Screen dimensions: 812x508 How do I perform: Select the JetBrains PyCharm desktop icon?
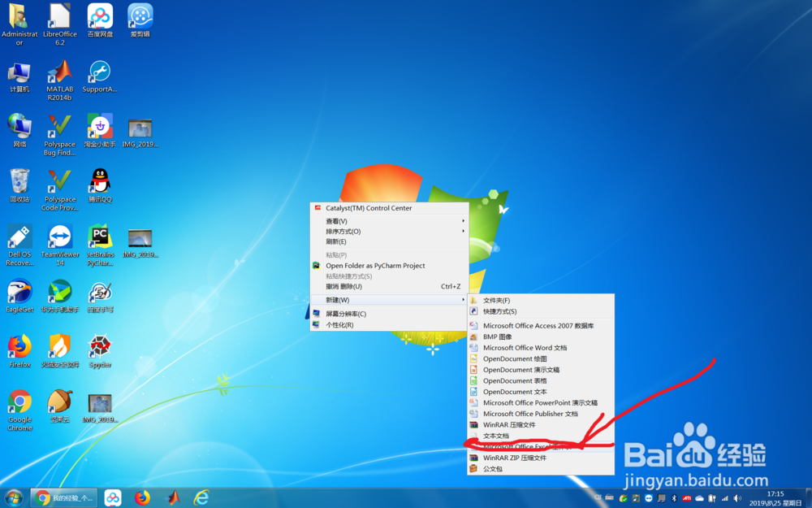coord(99,245)
